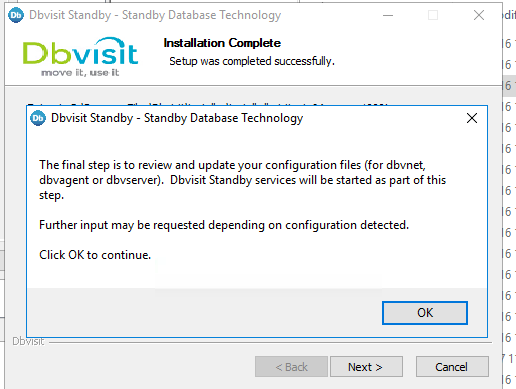Click the paragraph about reviewing configuration files

(x=242, y=180)
